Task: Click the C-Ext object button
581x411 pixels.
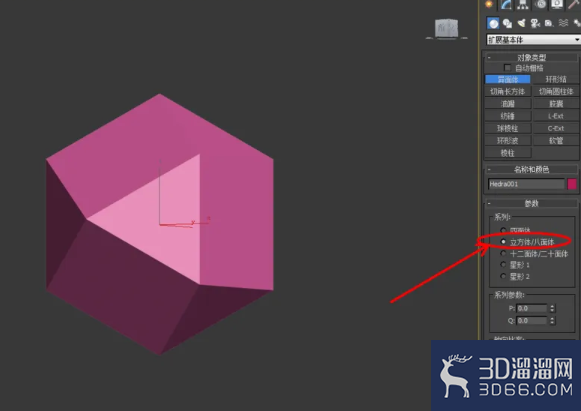Action: coord(556,128)
